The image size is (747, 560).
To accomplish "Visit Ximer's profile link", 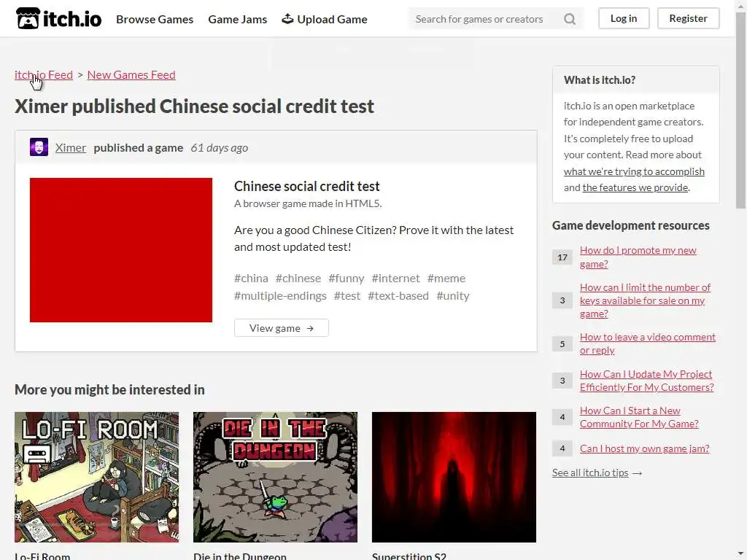I will pyautogui.click(x=71, y=147).
